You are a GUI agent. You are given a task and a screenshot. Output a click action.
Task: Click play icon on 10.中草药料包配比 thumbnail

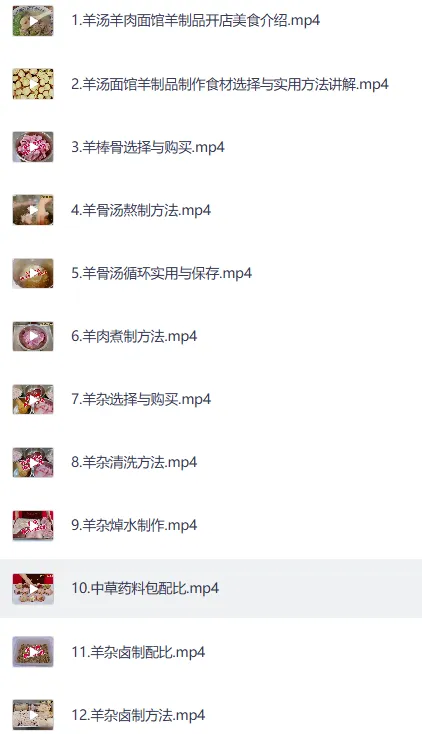(33, 589)
